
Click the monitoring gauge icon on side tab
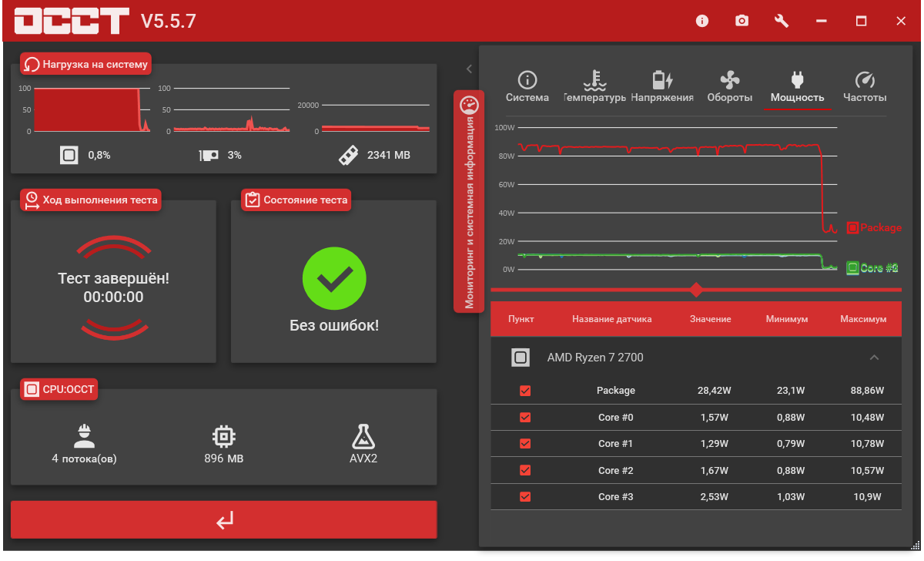click(469, 105)
